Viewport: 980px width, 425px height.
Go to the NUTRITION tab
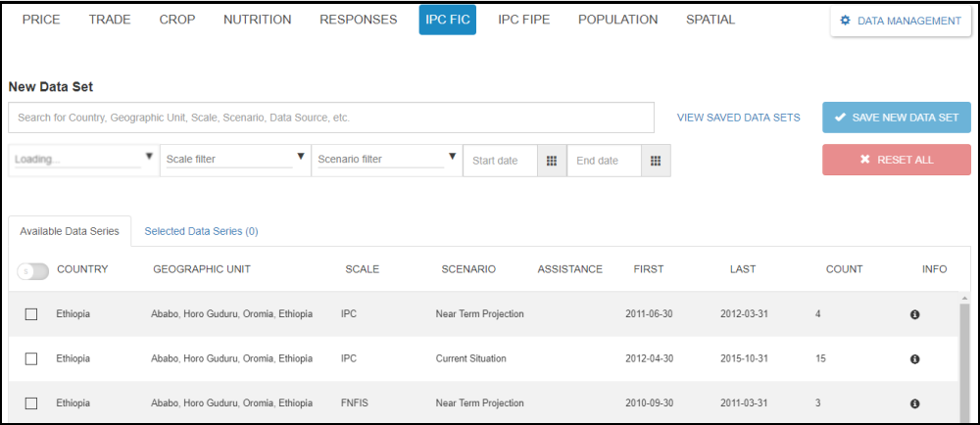(257, 20)
